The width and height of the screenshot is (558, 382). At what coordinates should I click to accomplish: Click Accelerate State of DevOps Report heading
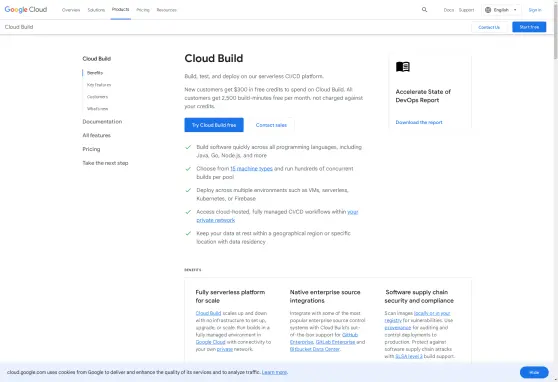coord(423,96)
